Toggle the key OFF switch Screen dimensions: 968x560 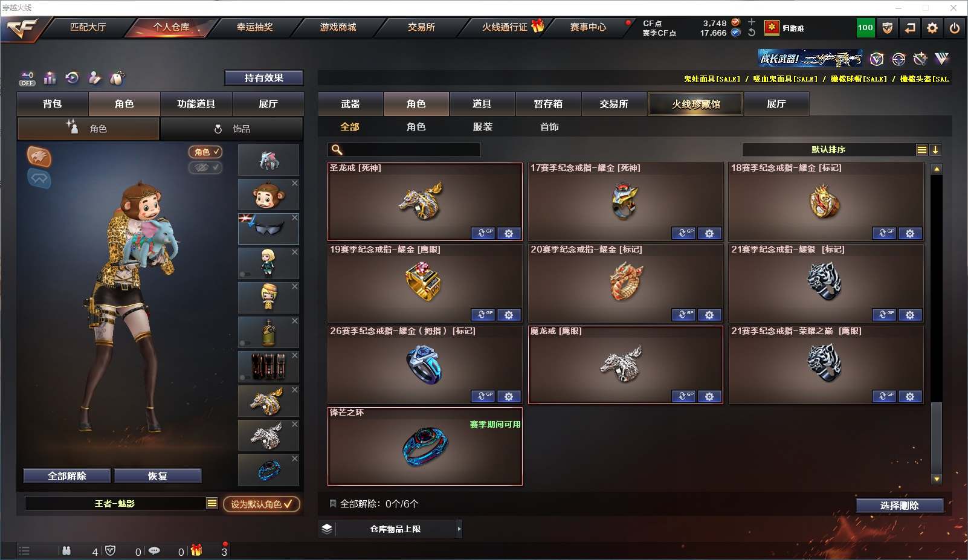27,79
